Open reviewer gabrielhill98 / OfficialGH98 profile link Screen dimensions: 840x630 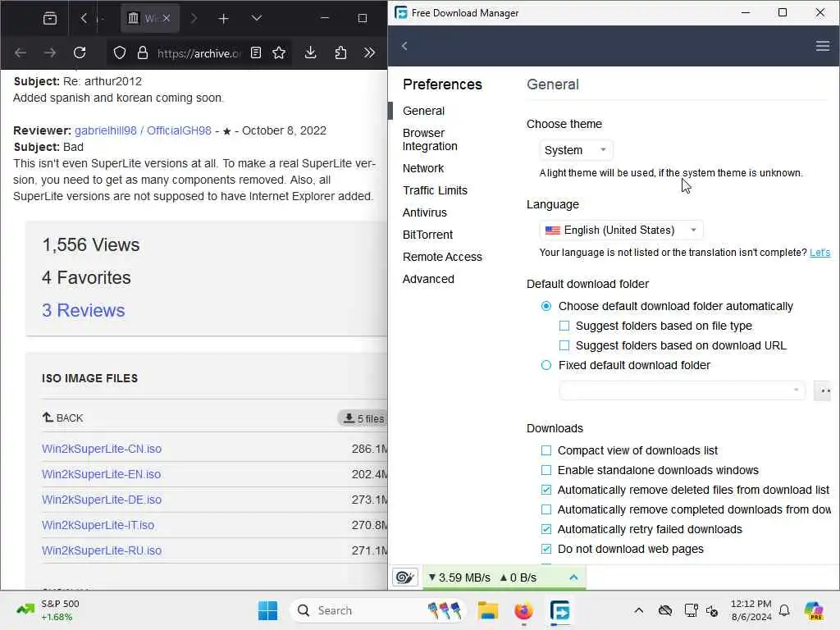pos(143,130)
